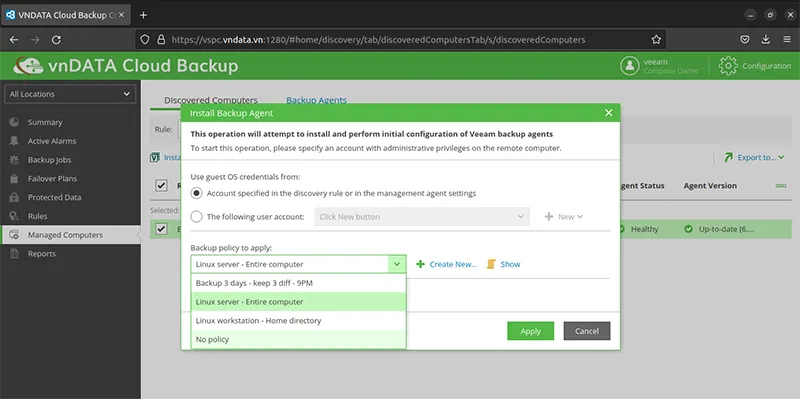Click the Active Alarms bell icon
Screen dimensions: 800x399
(x=14, y=141)
